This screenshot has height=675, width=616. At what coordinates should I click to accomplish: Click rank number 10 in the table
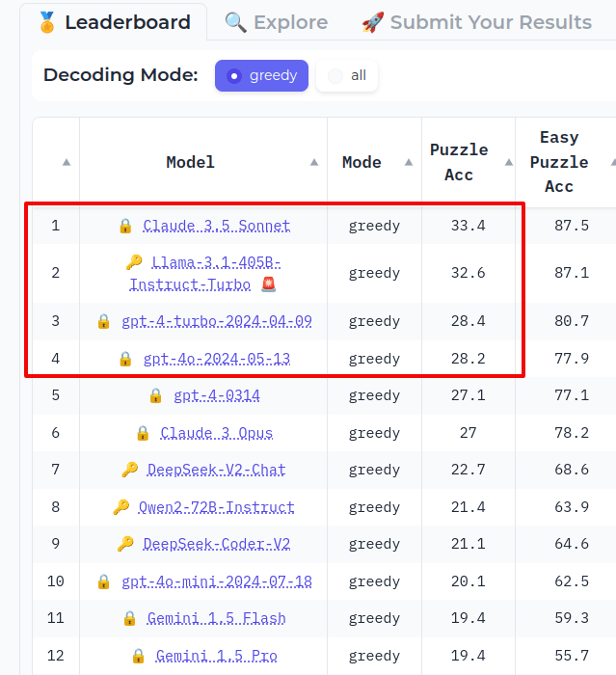[x=56, y=581]
